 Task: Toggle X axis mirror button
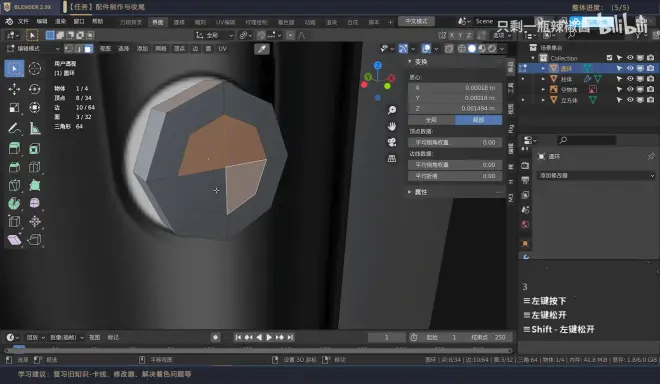click(452, 35)
